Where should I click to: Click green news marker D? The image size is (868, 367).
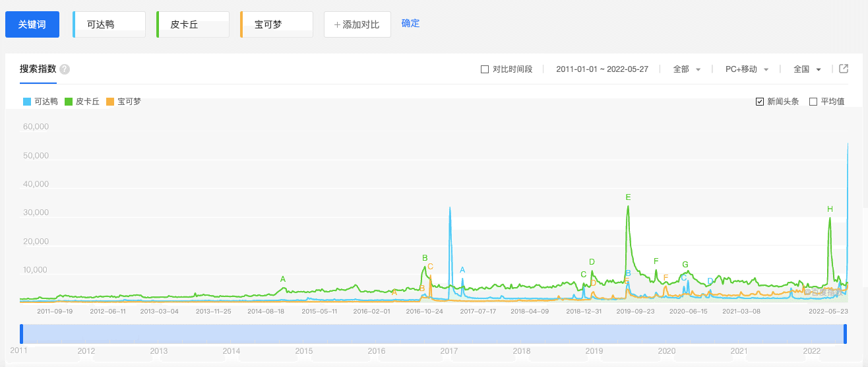592,262
